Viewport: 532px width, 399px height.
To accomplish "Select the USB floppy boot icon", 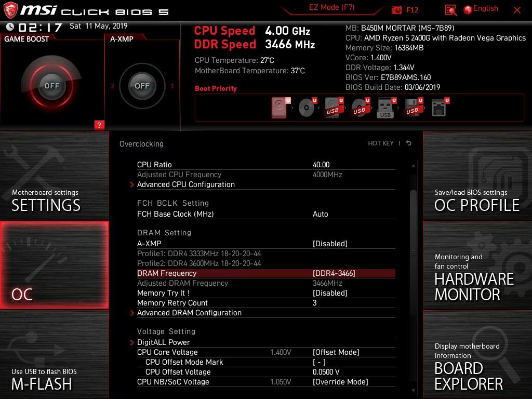I will [413, 108].
